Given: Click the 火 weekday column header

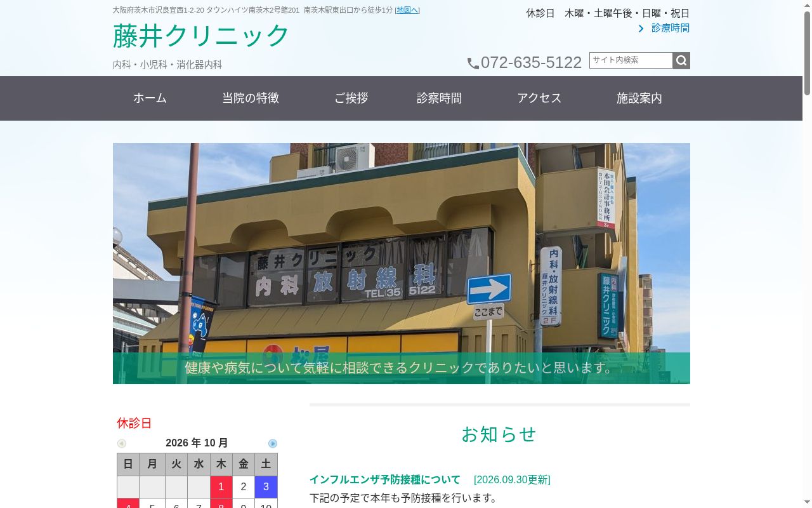Looking at the screenshot, I should pos(176,464).
